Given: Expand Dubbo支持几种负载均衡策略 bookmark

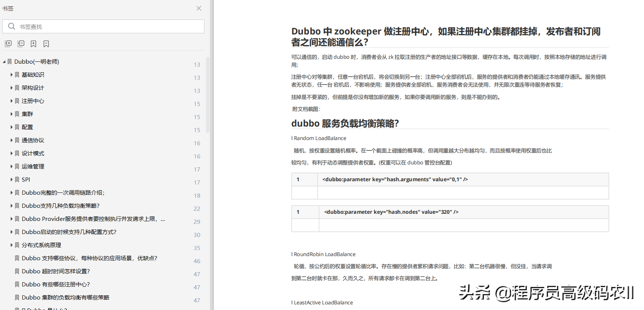Looking at the screenshot, I should [x=12, y=206].
